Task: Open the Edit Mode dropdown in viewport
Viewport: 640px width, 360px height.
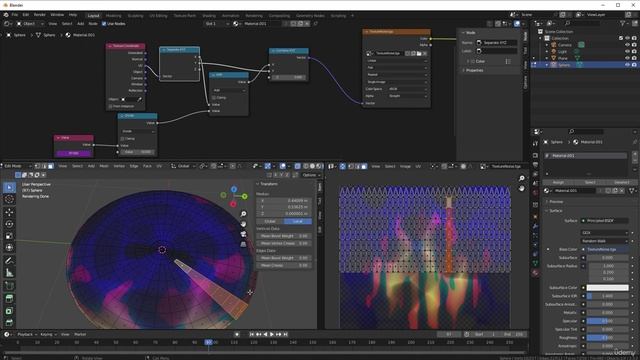Action: click(17, 166)
